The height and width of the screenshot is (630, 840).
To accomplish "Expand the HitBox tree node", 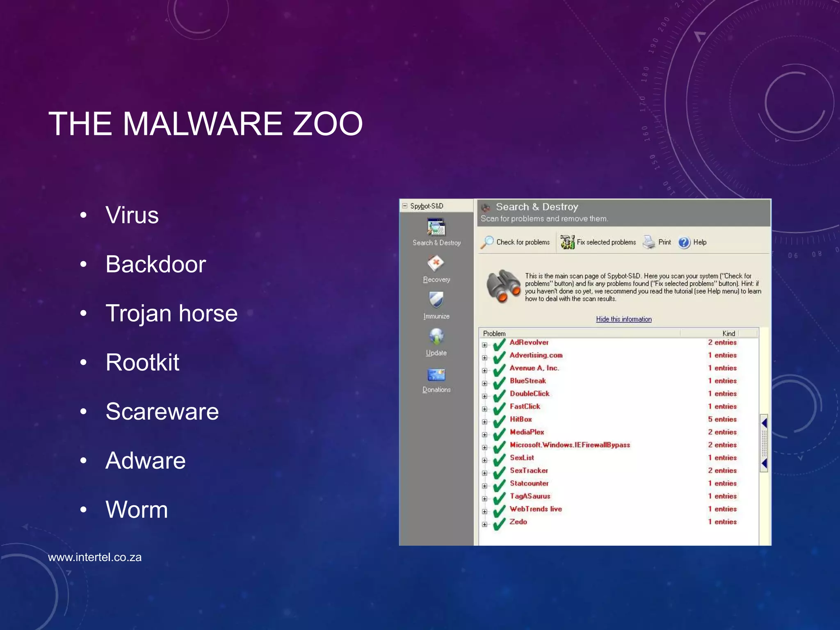I will (x=484, y=422).
